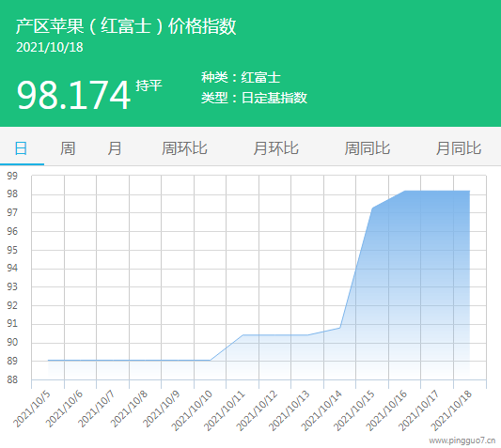Click the 2021/10/11 x-axis label
Image resolution: width=501 pixels, height=448 pixels.
tap(225, 410)
